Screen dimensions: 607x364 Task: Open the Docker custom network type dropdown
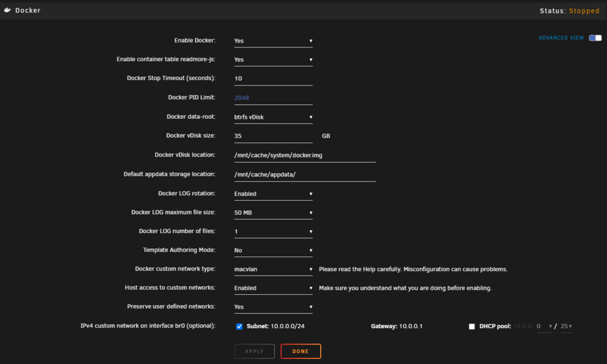pos(273,269)
